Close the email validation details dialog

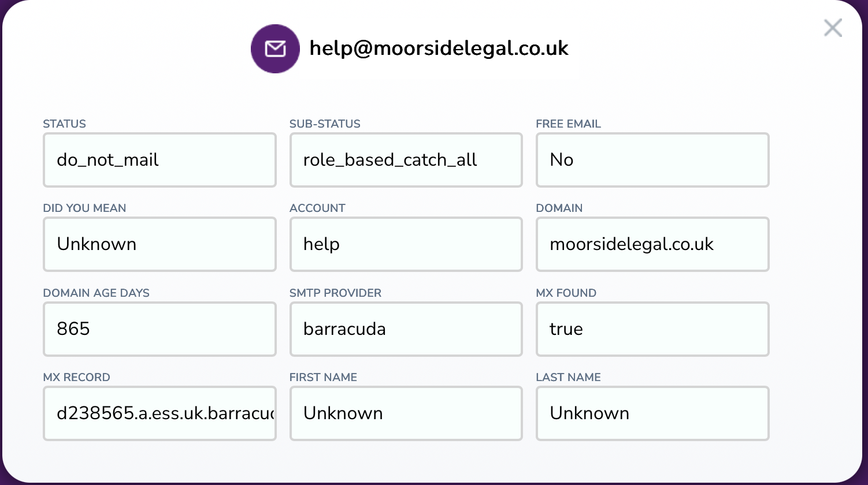(832, 28)
